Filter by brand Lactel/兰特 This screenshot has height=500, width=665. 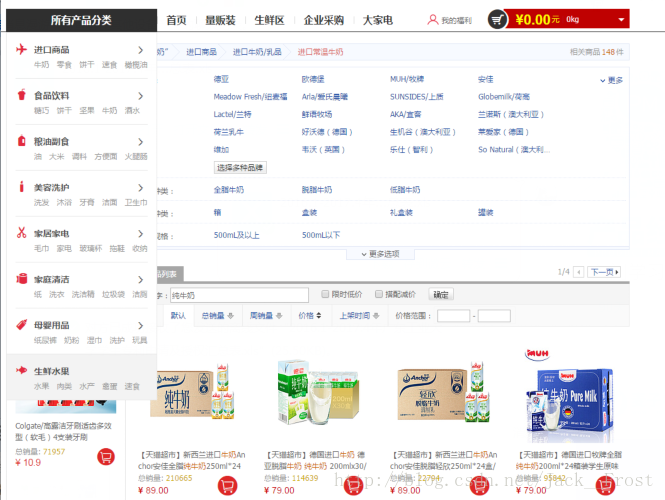[x=232, y=114]
